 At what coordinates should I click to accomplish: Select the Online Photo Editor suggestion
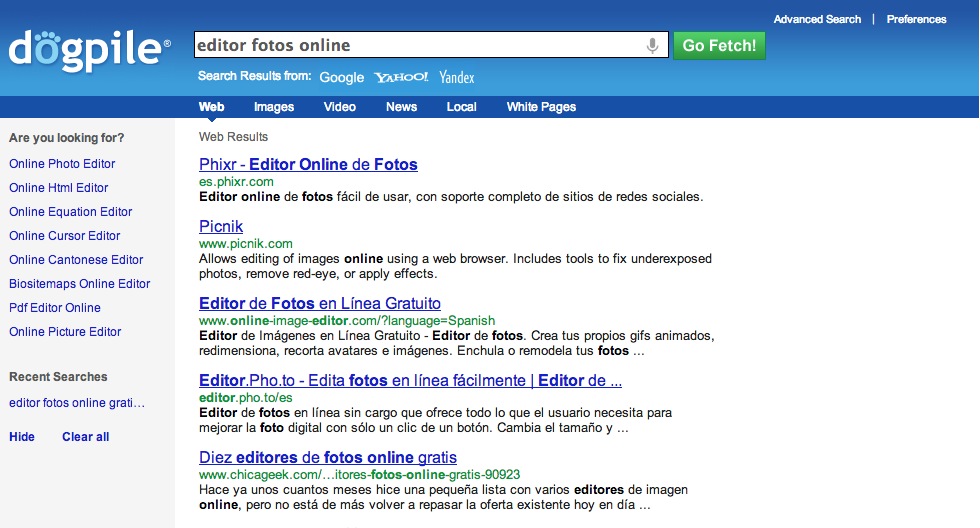pyautogui.click(x=62, y=164)
